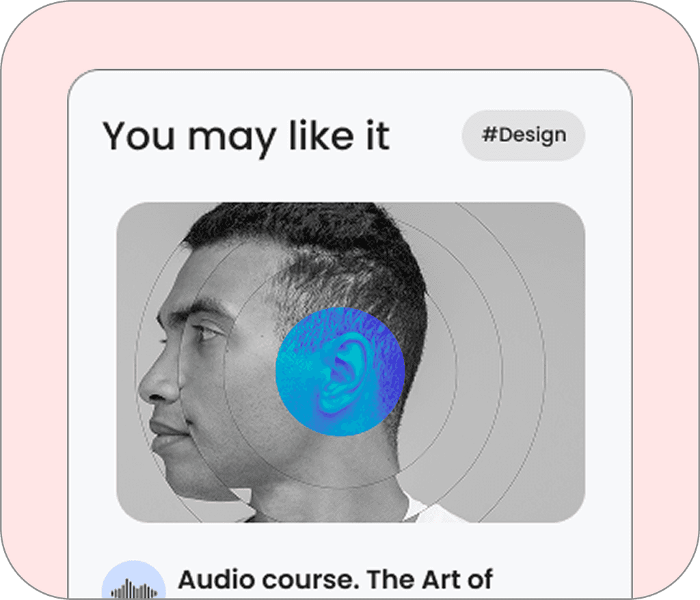Click the word 'like' in the heading

321,135
